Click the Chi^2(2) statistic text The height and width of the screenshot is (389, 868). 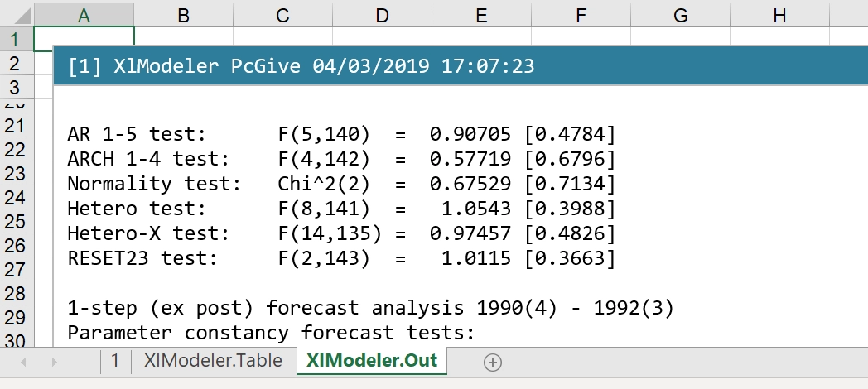coord(324,184)
